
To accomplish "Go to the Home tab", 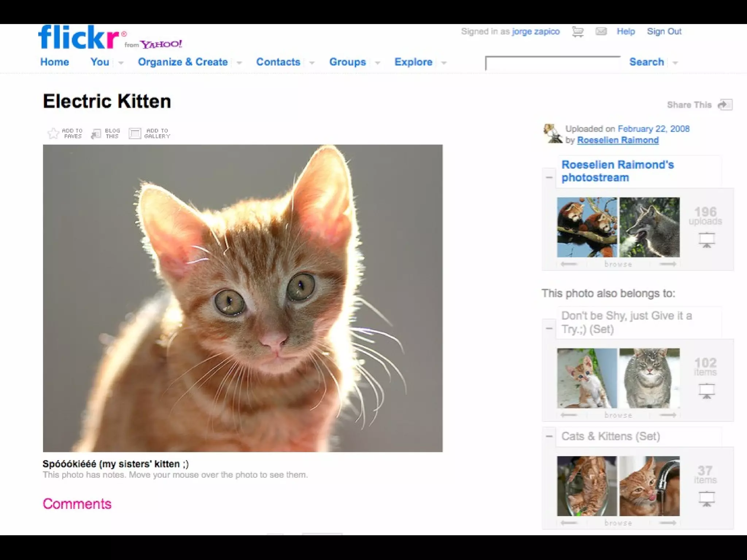I will tap(55, 62).
